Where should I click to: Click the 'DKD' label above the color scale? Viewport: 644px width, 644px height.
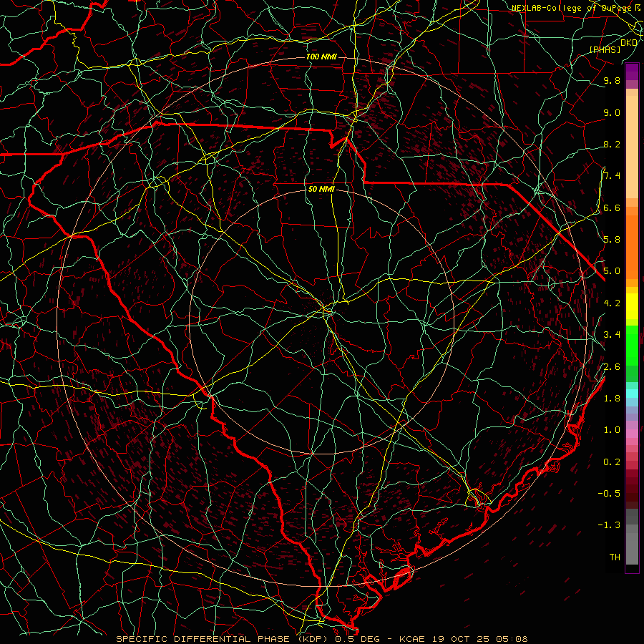click(x=629, y=43)
